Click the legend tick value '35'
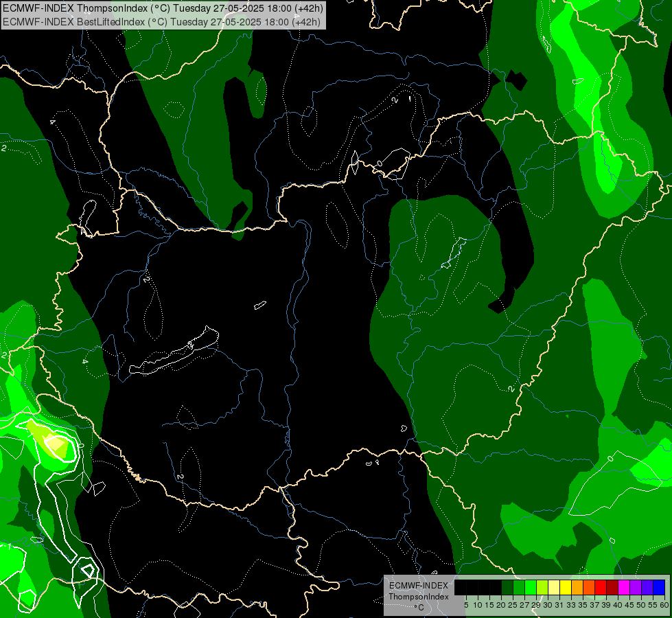 coord(583,605)
